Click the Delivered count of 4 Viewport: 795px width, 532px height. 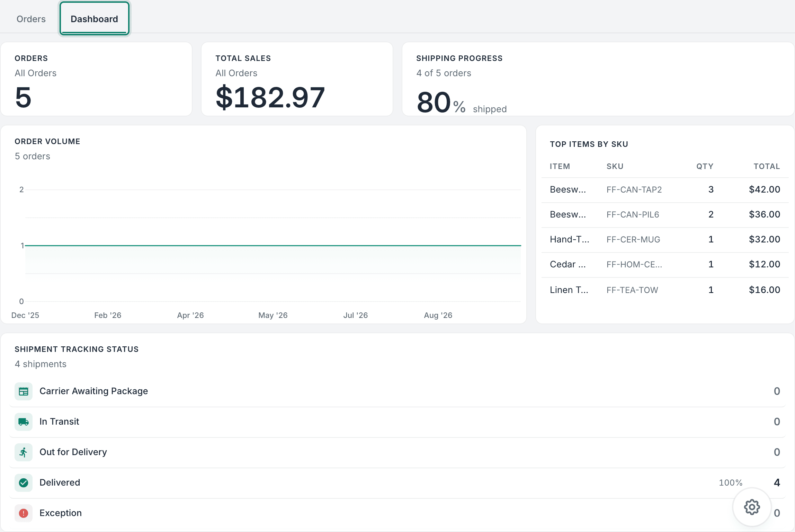[777, 482]
